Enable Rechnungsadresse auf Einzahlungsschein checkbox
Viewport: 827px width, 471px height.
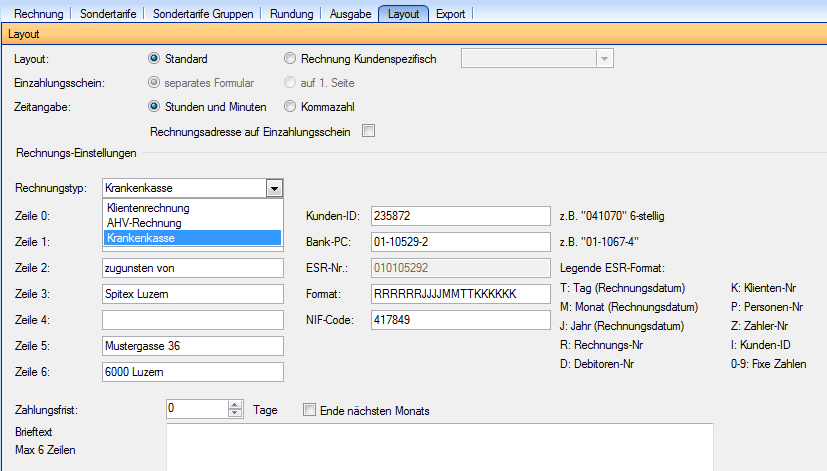pyautogui.click(x=368, y=130)
